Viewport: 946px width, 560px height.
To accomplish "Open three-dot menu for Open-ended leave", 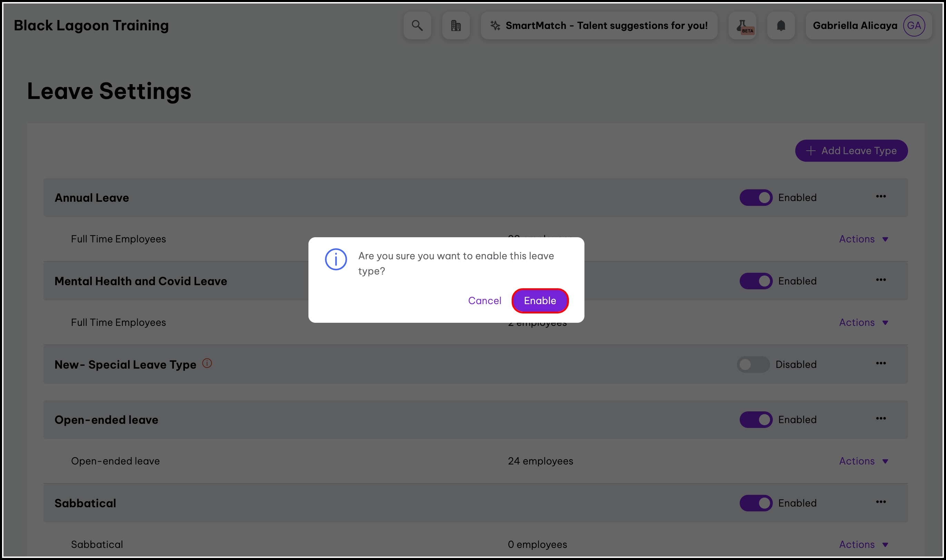I will click(x=881, y=419).
